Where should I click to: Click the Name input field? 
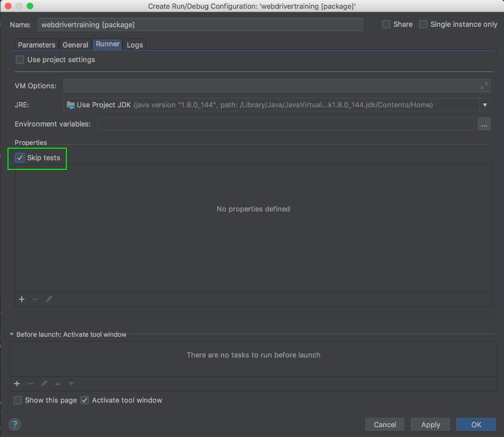pos(200,24)
